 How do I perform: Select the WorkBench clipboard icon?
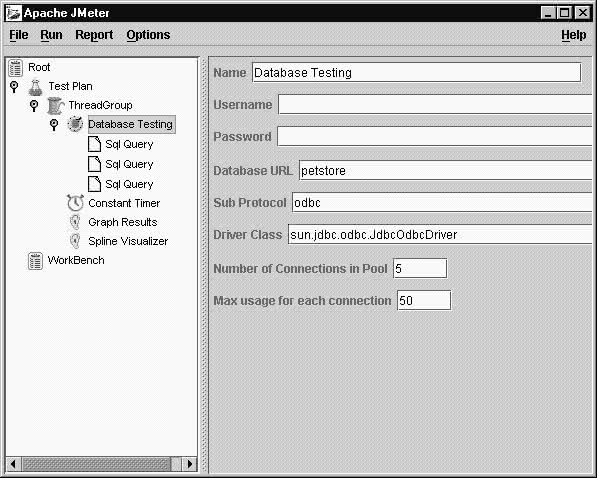coord(35,261)
